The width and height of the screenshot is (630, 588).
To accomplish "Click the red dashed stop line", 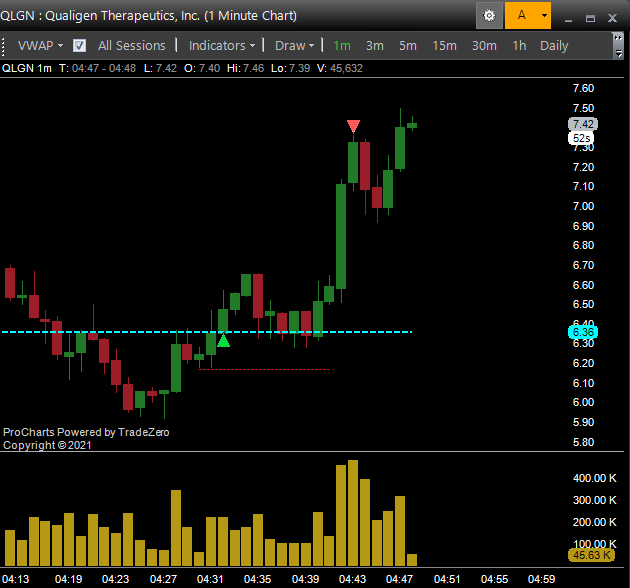I will click(x=264, y=369).
